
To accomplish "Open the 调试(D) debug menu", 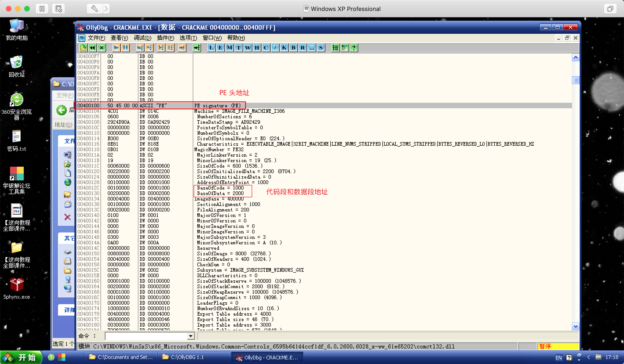I will pyautogui.click(x=142, y=38).
